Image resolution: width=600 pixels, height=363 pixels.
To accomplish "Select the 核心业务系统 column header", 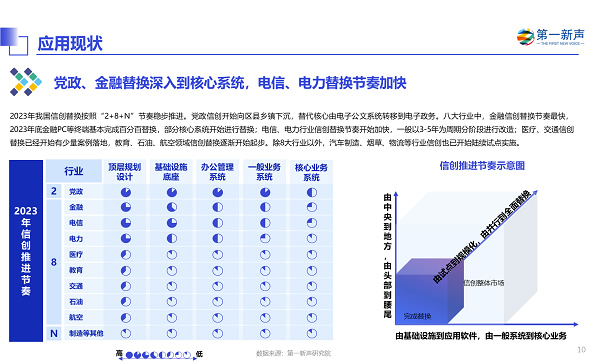I will pos(311,172).
